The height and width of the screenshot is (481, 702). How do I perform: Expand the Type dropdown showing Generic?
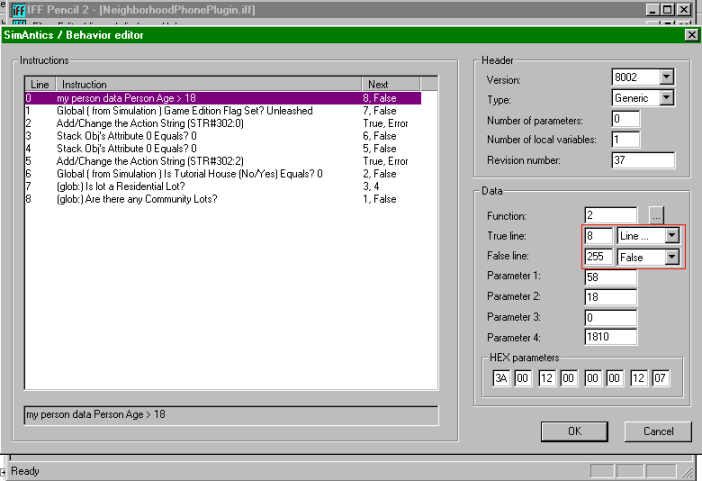[x=667, y=98]
